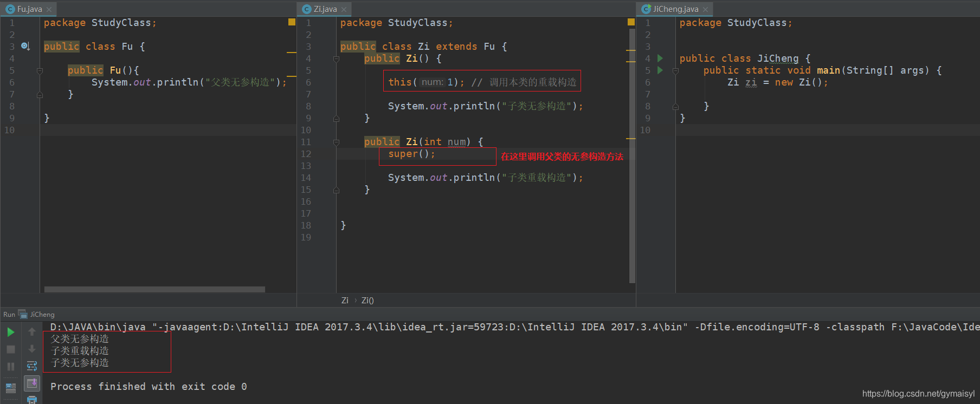
Task: Click 'package StudyClass;' in JiCheng.java
Action: point(736,23)
